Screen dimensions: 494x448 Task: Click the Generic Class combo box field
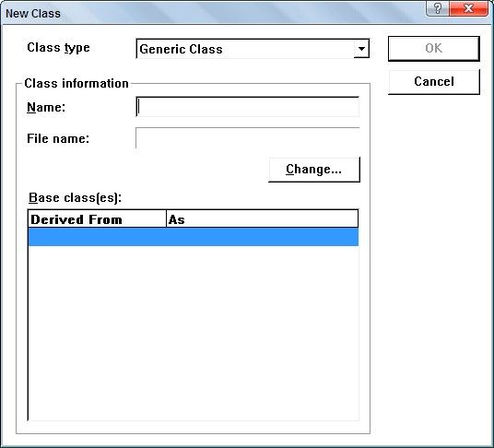point(253,49)
